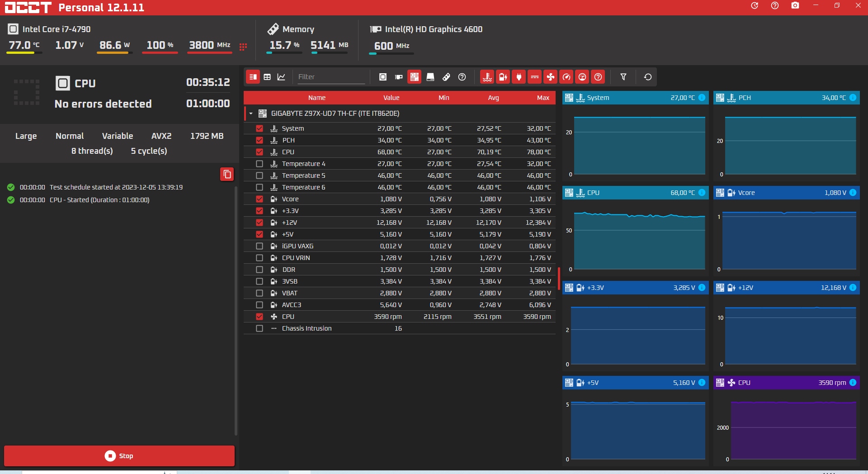The height and width of the screenshot is (474, 868).
Task: Click the log panel vertical scrollbar
Action: point(236,310)
